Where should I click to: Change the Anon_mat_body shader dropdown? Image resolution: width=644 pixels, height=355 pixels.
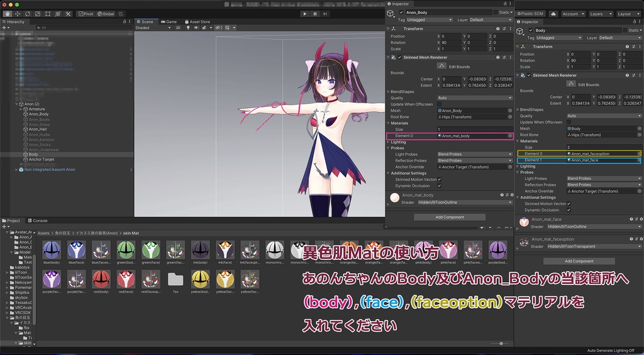pyautogui.click(x=465, y=203)
